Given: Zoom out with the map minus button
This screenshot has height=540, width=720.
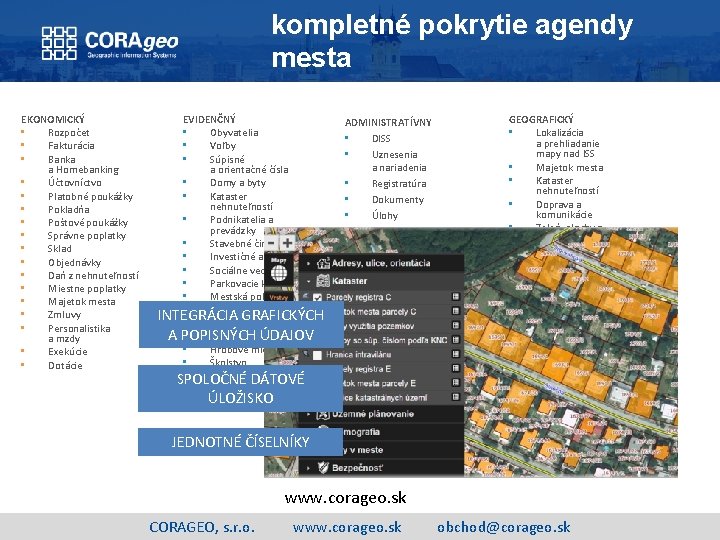Looking at the screenshot, I should (271, 243).
